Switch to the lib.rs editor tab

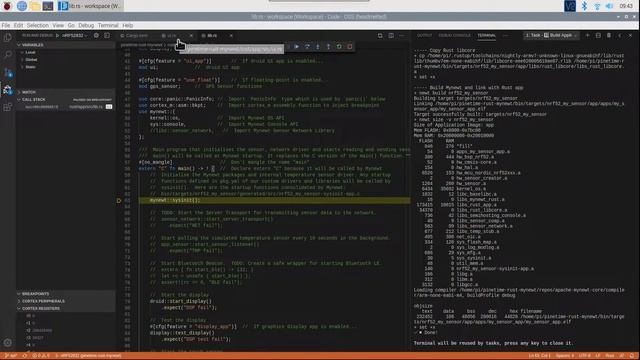pyautogui.click(x=212, y=36)
